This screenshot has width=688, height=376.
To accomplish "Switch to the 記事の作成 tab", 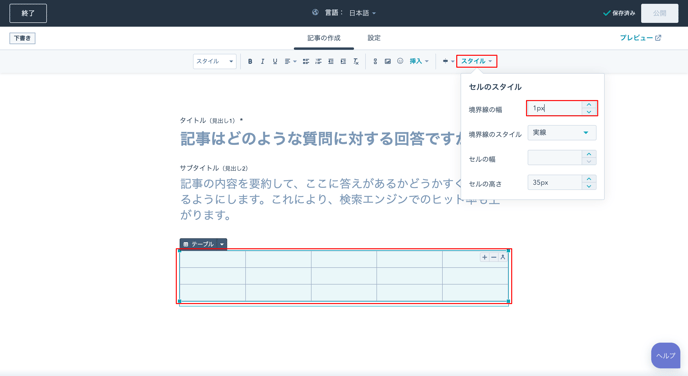I will point(324,38).
